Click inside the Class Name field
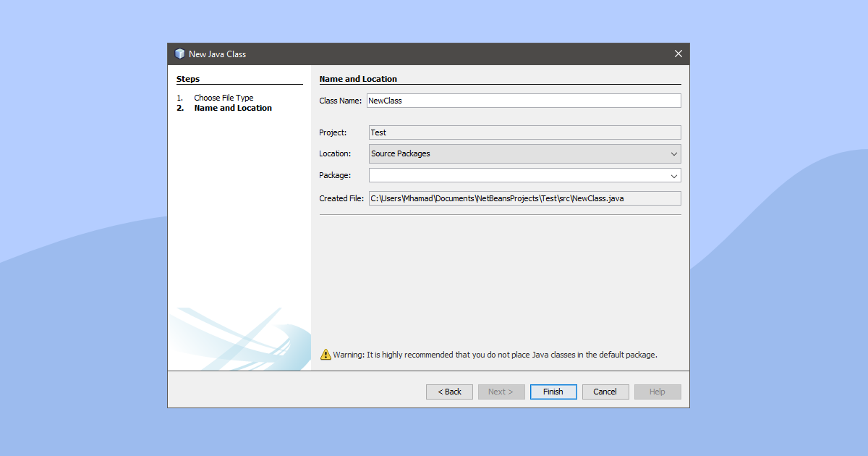 coord(506,100)
